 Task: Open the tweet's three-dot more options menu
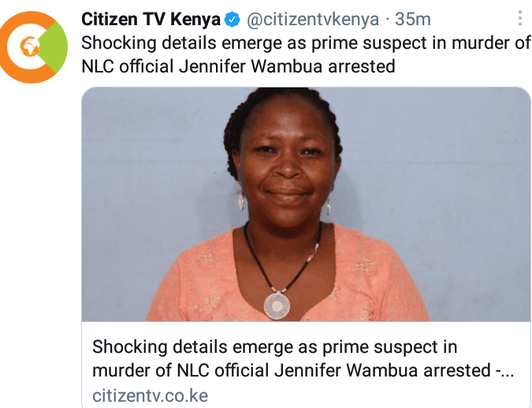pyautogui.click(x=519, y=18)
